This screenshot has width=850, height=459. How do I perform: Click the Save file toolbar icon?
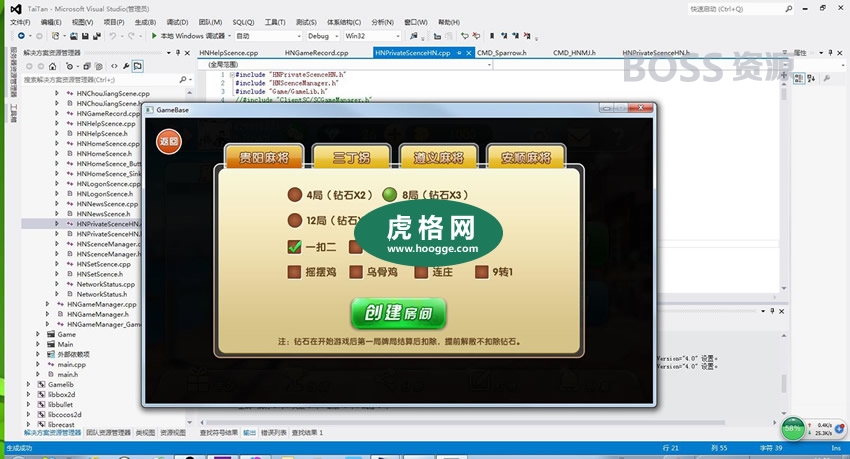[x=85, y=36]
